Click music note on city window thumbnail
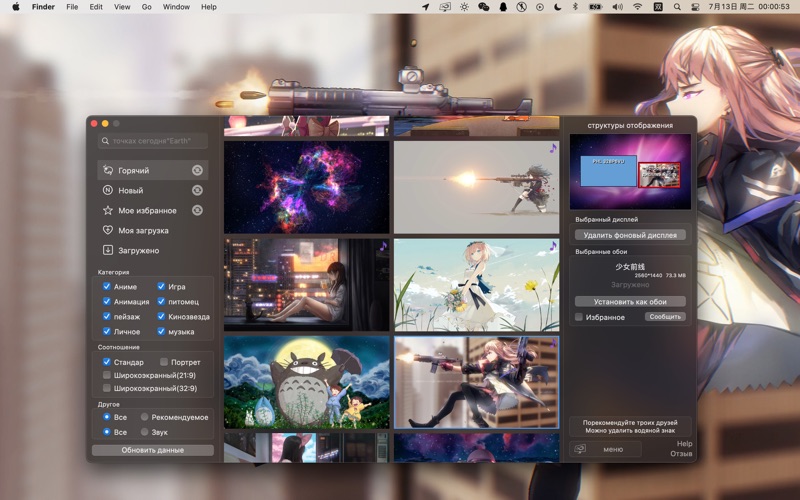Image resolution: width=800 pixels, height=500 pixels. click(x=383, y=246)
